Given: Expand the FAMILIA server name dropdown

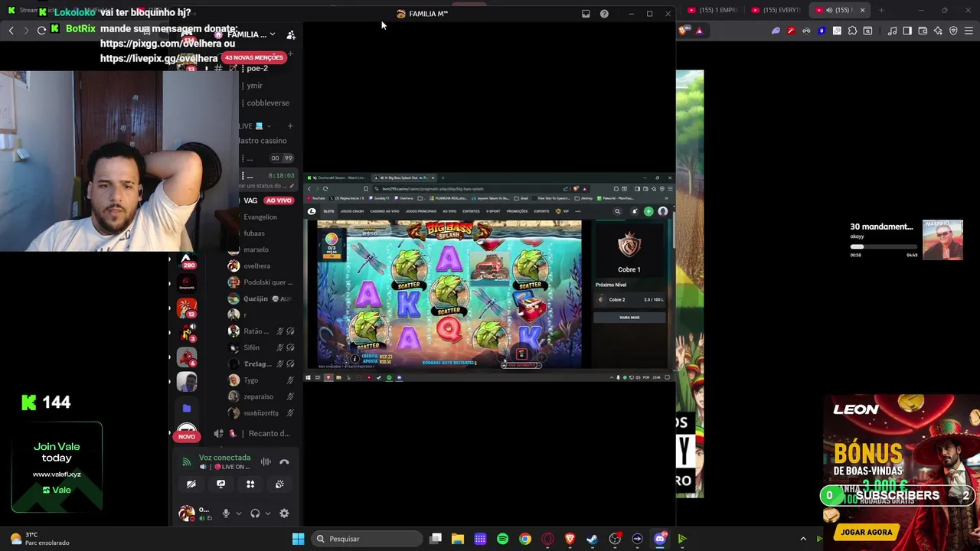Looking at the screenshot, I should [x=272, y=34].
